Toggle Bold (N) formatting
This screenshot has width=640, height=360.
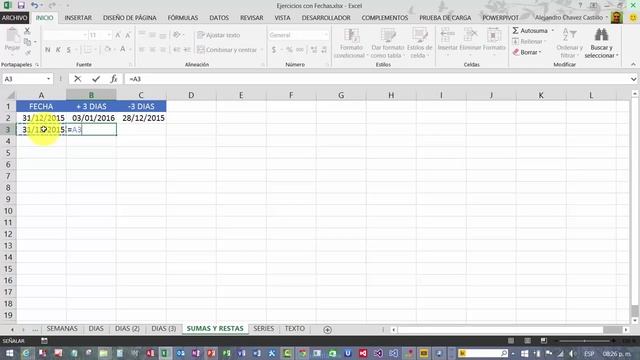pyautogui.click(x=48, y=50)
